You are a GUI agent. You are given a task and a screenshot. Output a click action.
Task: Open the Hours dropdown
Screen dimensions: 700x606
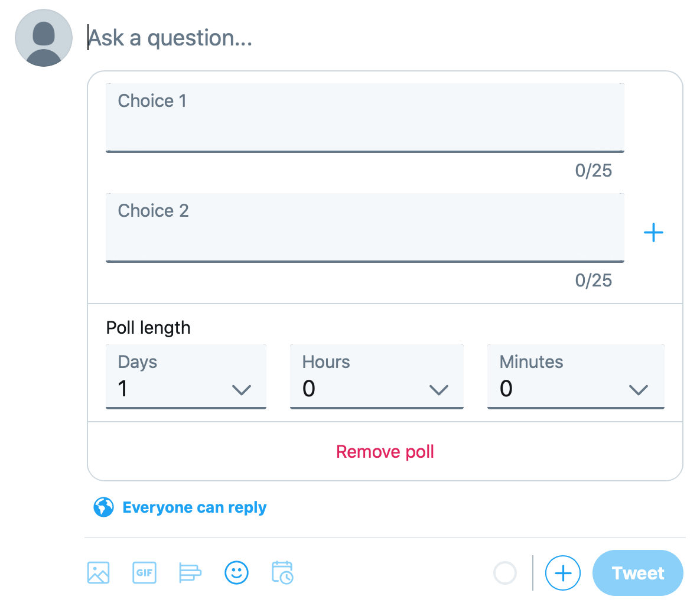point(377,377)
